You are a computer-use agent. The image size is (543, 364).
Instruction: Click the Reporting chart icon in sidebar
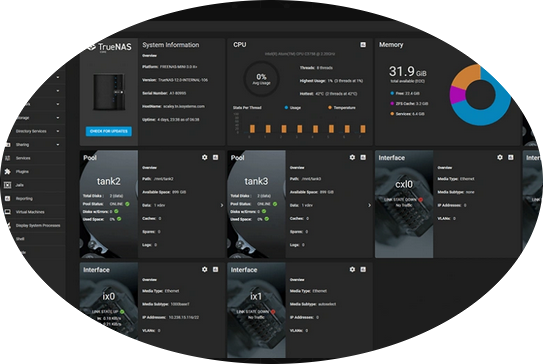click(x=8, y=198)
